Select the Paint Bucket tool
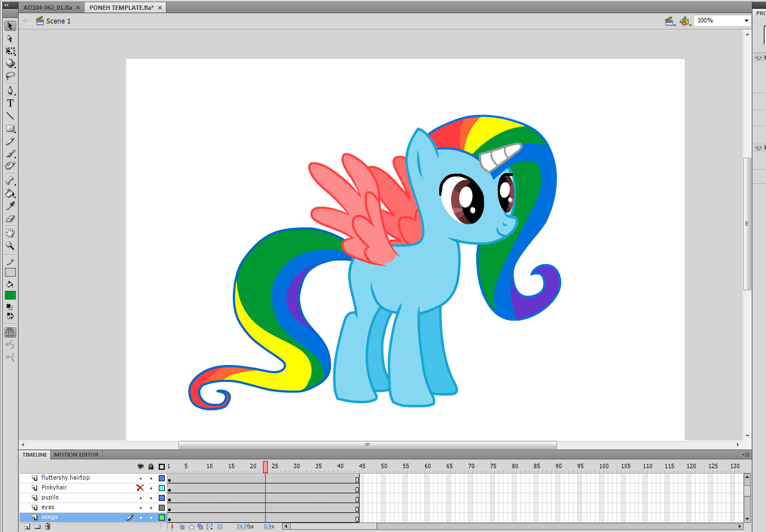Screen dimensions: 766x532 (10, 193)
